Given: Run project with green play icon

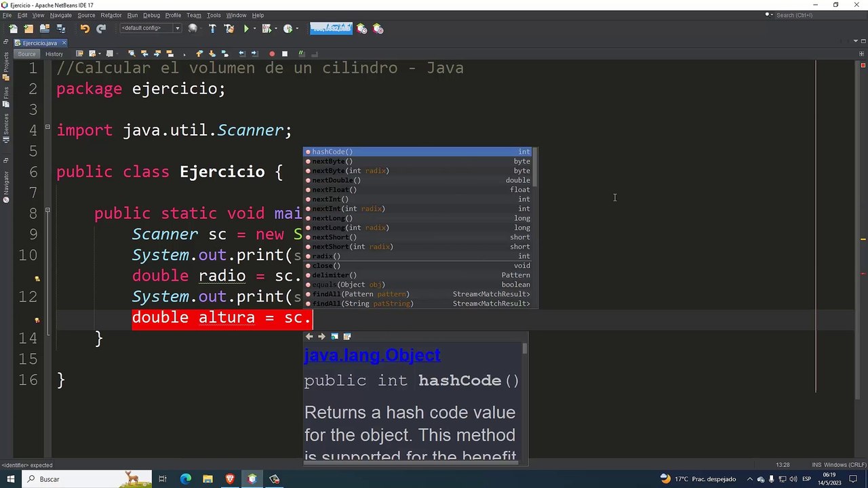Looking at the screenshot, I should pos(246,28).
